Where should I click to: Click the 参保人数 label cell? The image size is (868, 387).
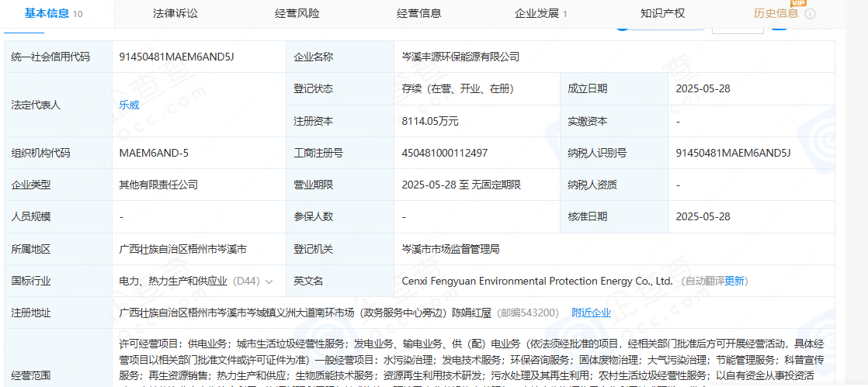click(340, 216)
